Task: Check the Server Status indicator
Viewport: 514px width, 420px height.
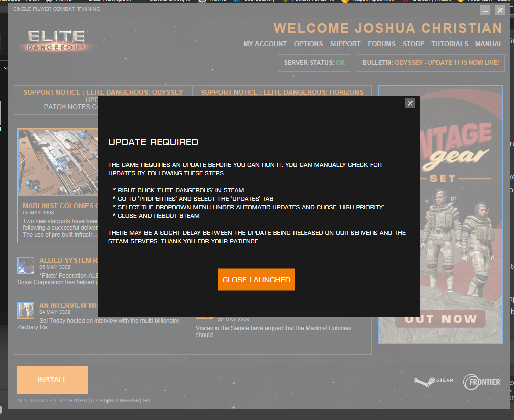Action: coord(314,63)
